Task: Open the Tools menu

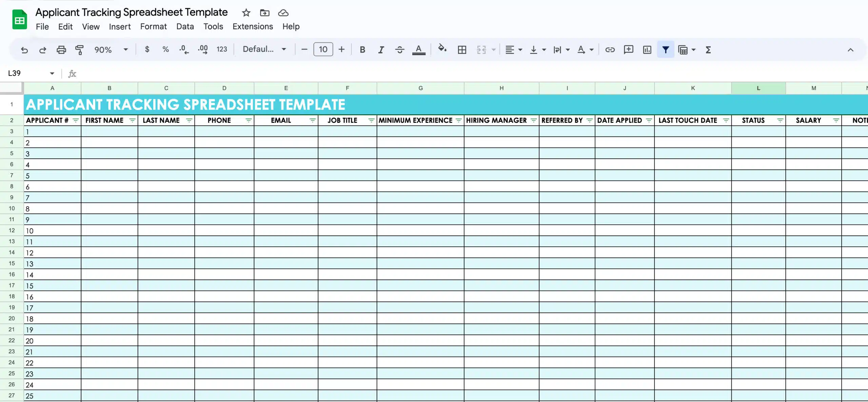Action: [x=213, y=26]
